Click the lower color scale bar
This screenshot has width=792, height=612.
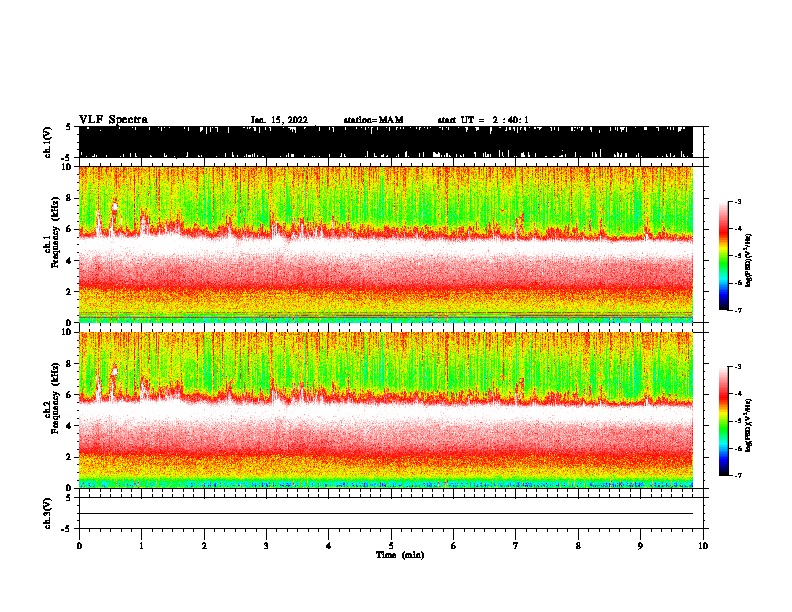[724, 421]
